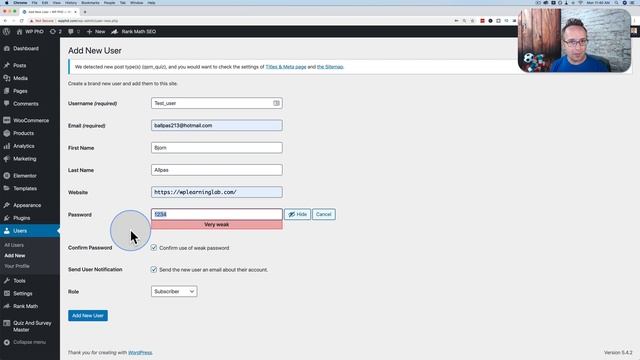Open Rank Math SEO in the admin bar

(133, 31)
